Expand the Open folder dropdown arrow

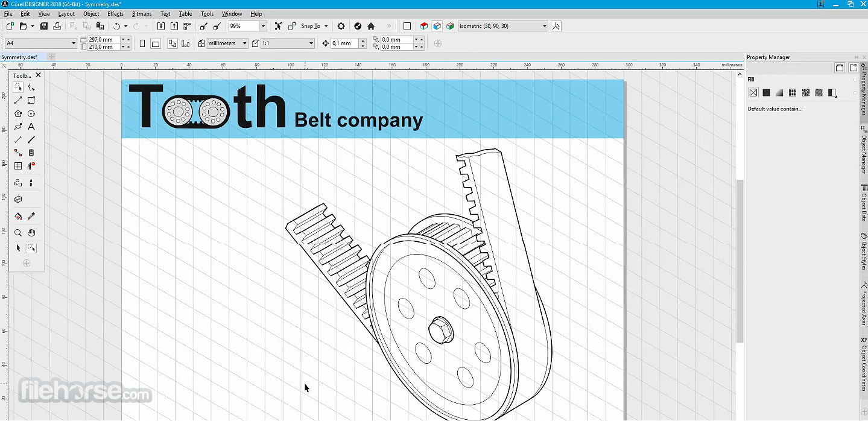tap(33, 26)
